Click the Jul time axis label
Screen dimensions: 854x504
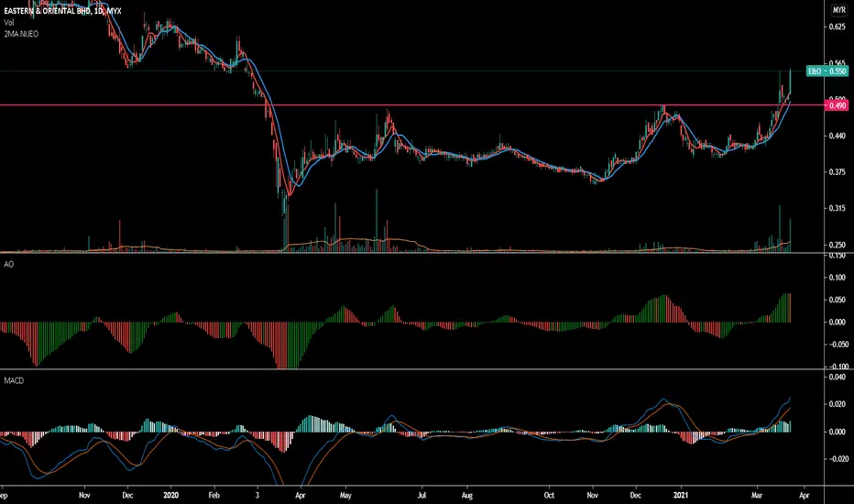click(x=422, y=495)
